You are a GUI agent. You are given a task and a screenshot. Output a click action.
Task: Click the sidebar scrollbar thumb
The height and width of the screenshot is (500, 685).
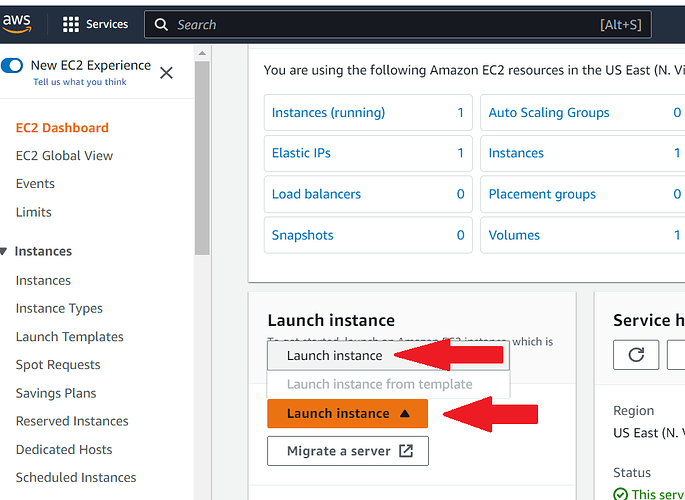pyautogui.click(x=202, y=158)
